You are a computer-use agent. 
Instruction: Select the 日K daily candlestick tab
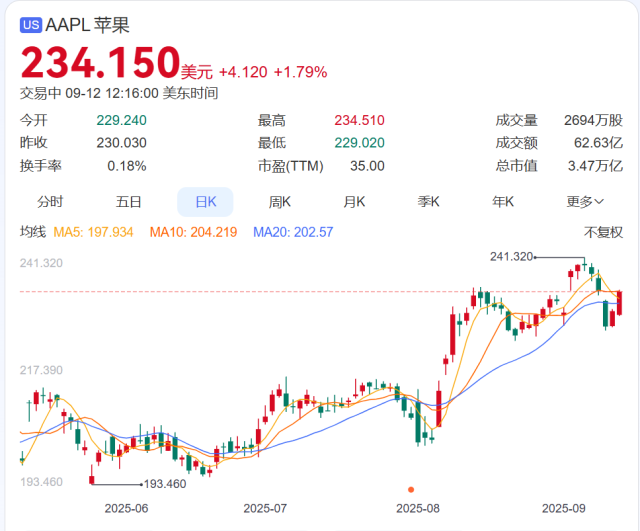tap(205, 201)
